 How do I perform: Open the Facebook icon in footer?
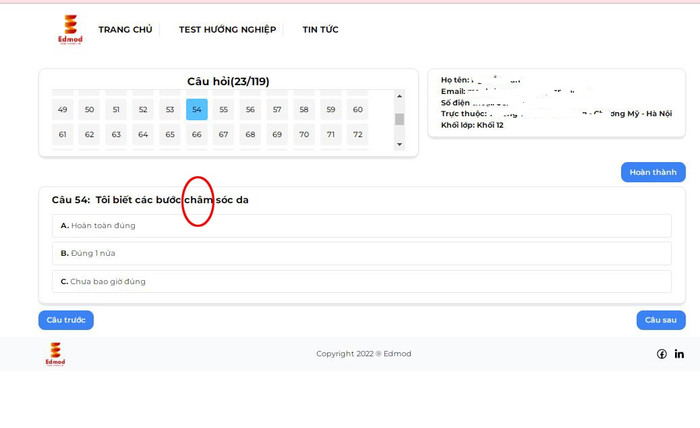click(662, 354)
